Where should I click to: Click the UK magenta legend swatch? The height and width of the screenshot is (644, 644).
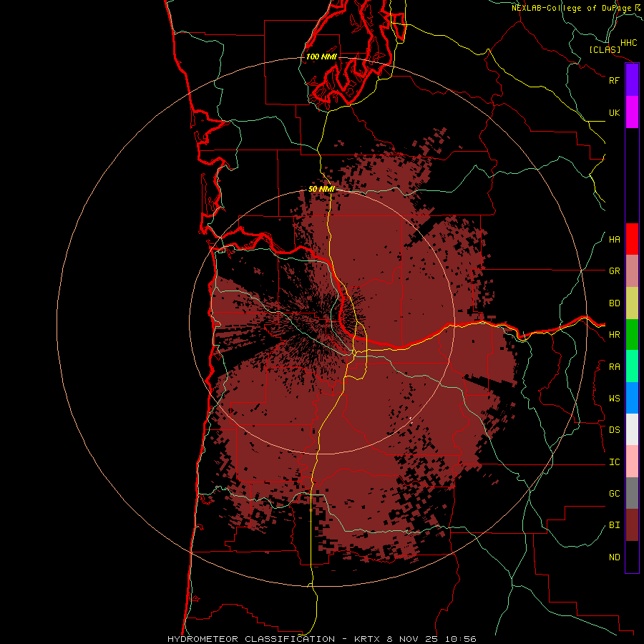[x=632, y=112]
